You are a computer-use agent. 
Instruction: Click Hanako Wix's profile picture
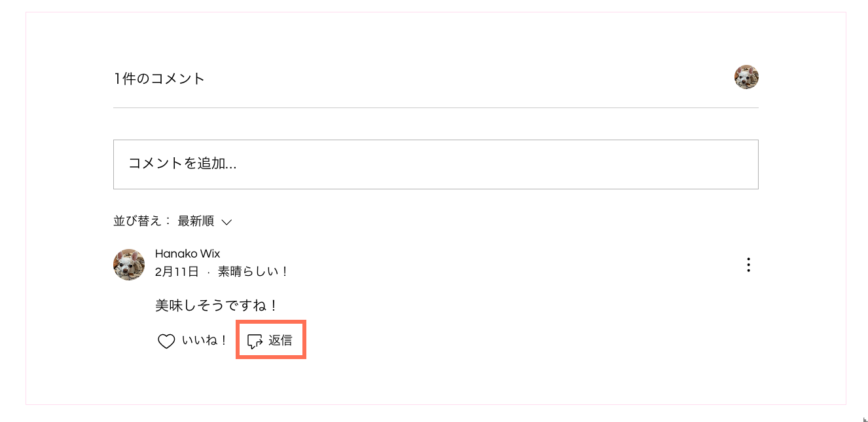[x=129, y=265]
